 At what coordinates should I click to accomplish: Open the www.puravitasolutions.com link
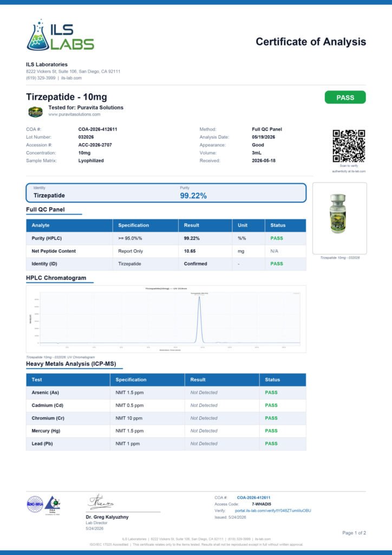pyautogui.click(x=74, y=115)
